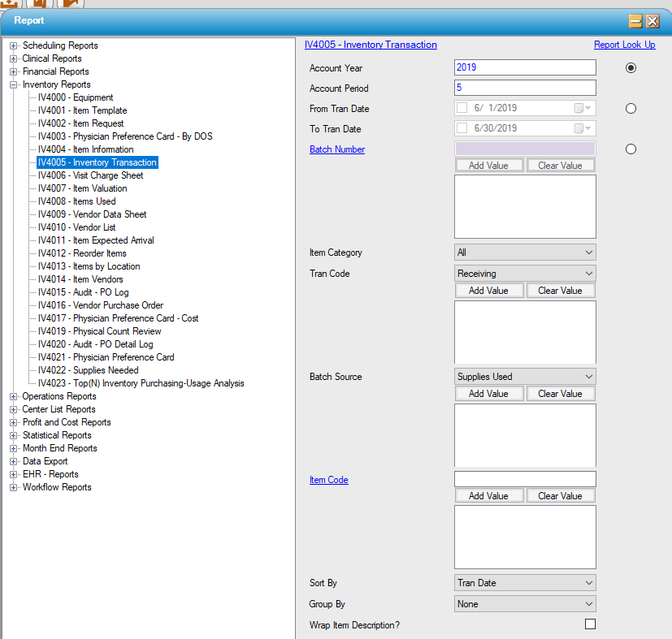Open calendar picker for To Tran Date

pos(583,128)
